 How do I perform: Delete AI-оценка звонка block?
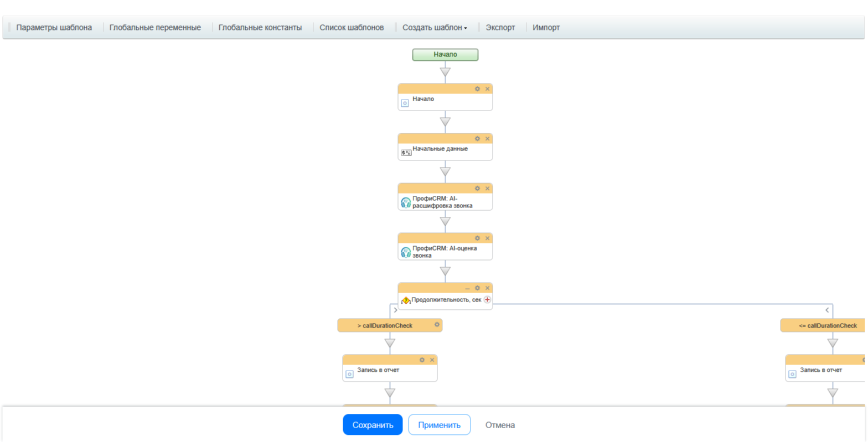tap(488, 238)
